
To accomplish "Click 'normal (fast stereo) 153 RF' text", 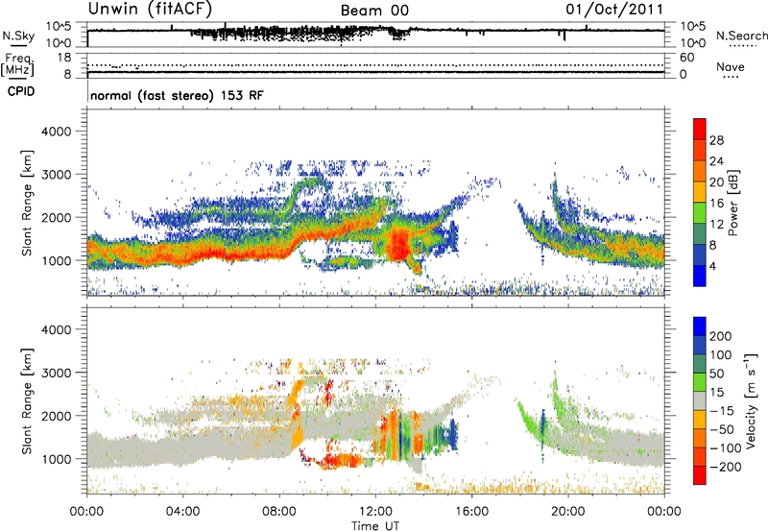I will tap(177, 95).
